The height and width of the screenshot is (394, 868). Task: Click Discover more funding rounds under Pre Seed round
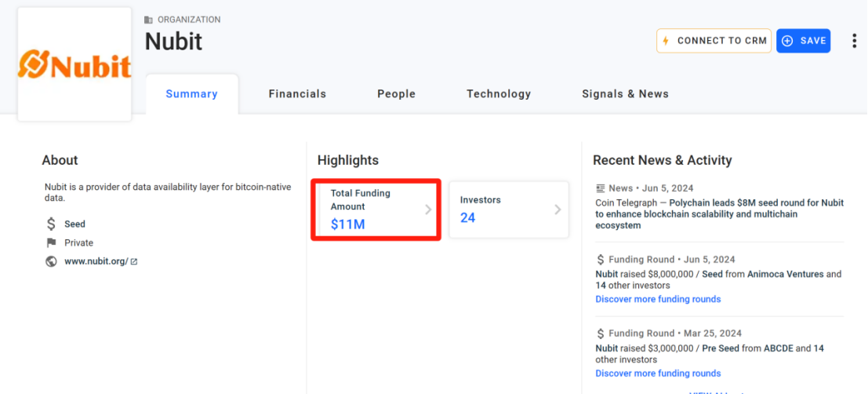pos(658,373)
